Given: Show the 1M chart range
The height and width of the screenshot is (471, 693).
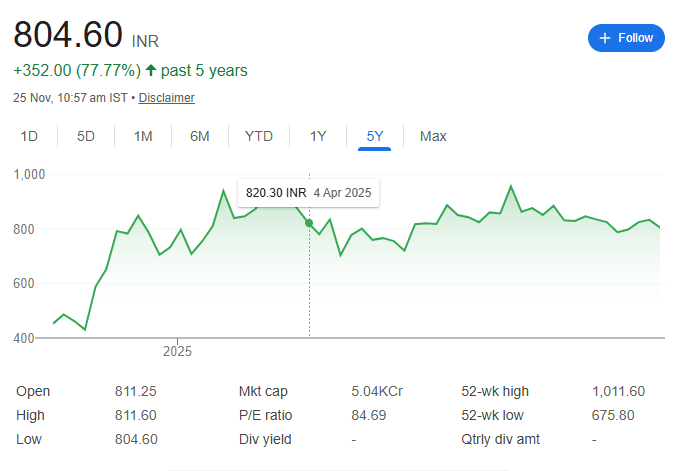Looking at the screenshot, I should pos(143,136).
